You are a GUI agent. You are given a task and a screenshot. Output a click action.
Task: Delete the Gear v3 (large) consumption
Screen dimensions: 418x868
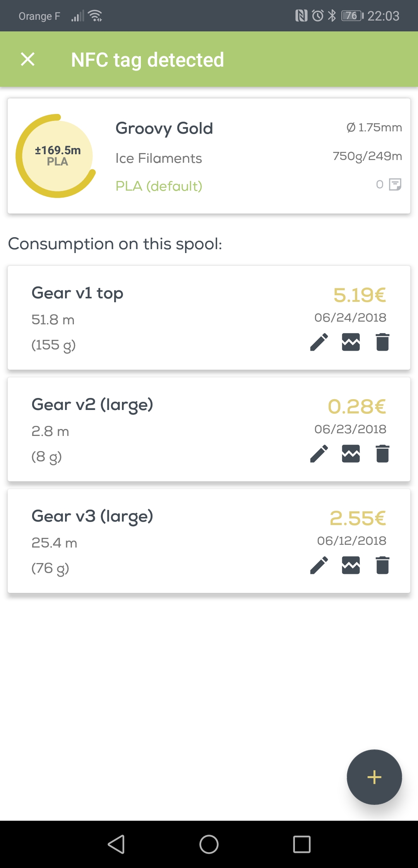pyautogui.click(x=382, y=565)
